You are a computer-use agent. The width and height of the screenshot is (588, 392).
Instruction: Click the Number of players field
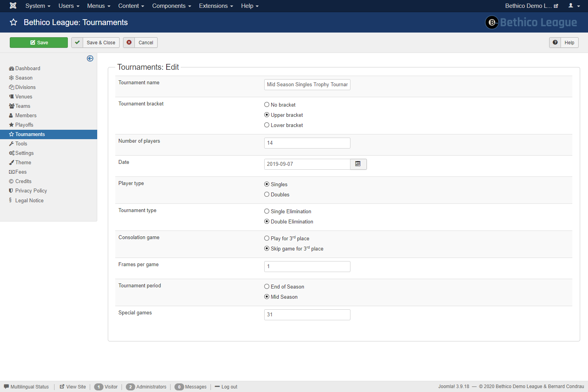pyautogui.click(x=307, y=143)
